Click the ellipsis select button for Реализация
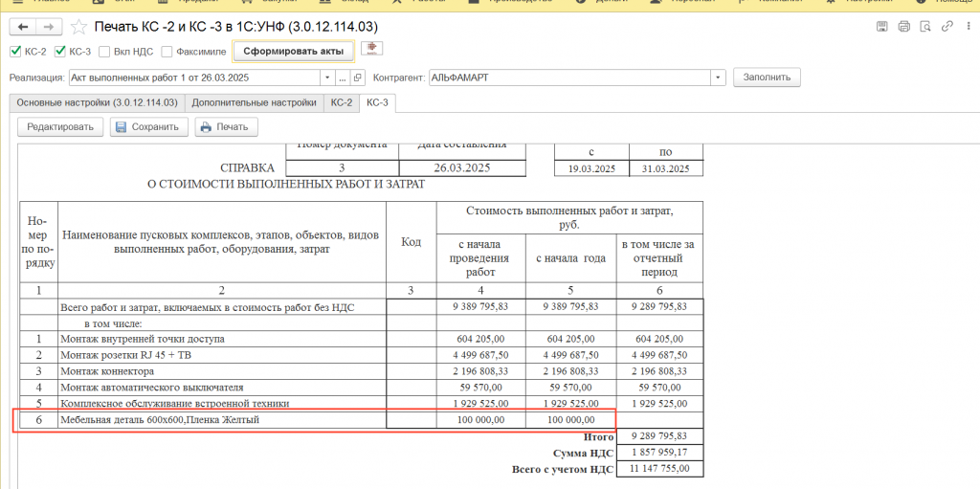 343,78
